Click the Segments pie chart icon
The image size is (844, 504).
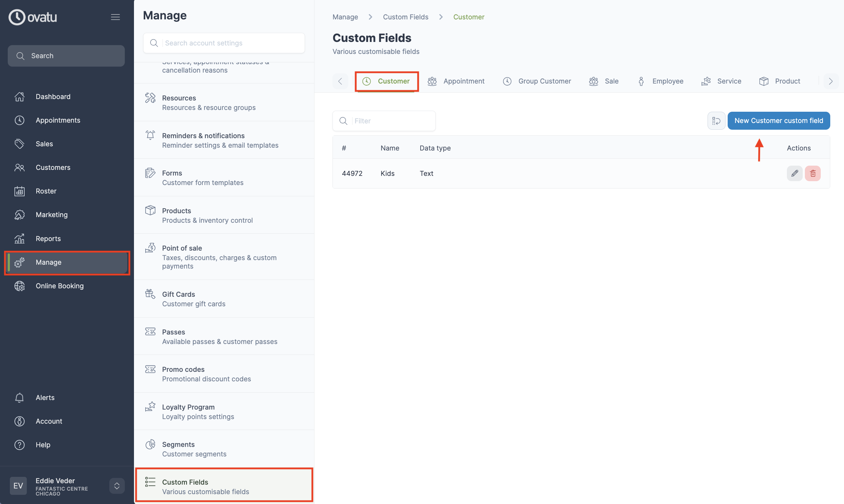tap(150, 444)
